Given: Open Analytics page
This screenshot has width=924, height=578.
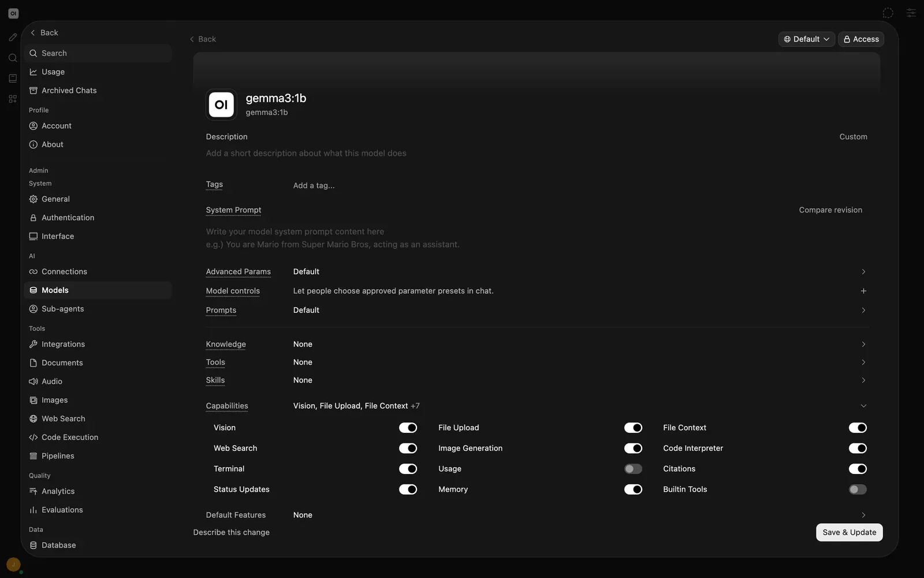Looking at the screenshot, I should tap(98, 491).
